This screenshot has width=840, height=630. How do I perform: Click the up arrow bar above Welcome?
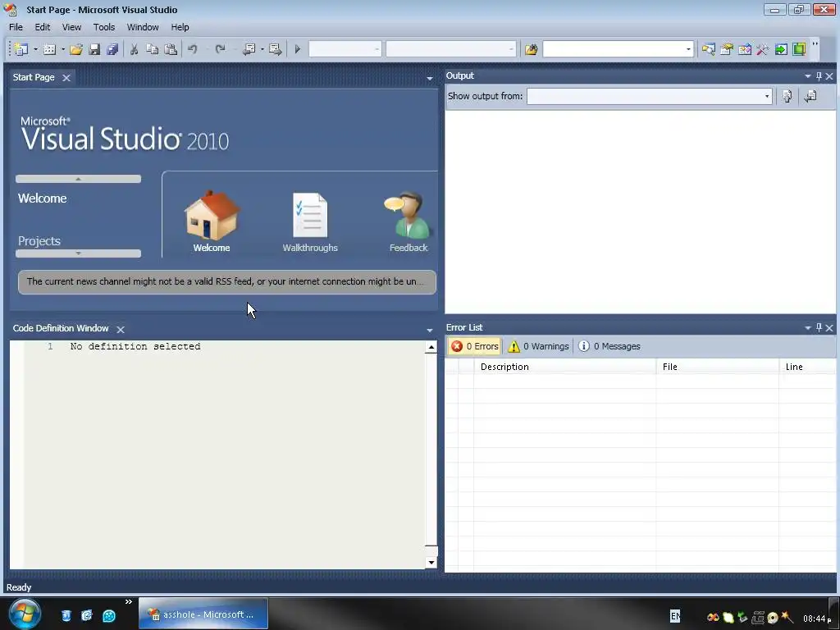pyautogui.click(x=78, y=179)
